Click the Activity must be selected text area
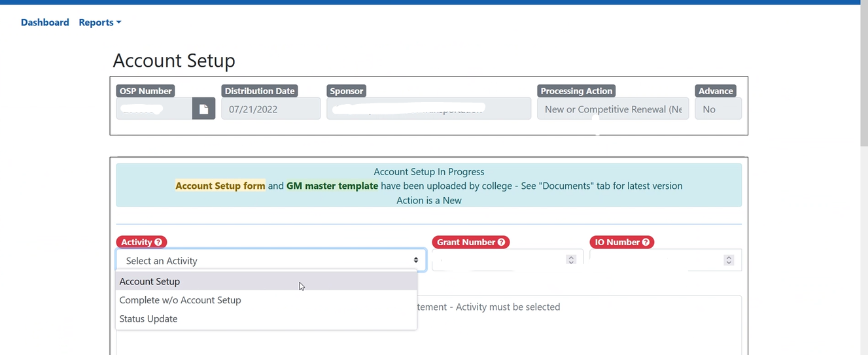This screenshot has height=355, width=868. [x=429, y=326]
